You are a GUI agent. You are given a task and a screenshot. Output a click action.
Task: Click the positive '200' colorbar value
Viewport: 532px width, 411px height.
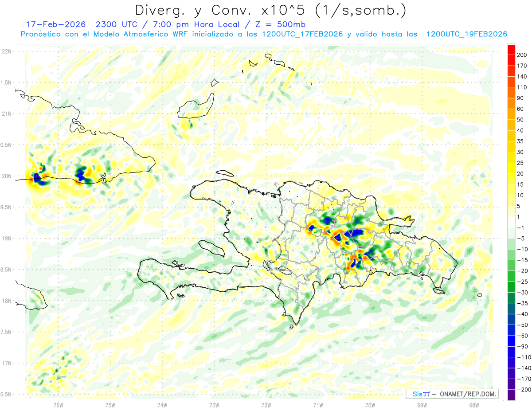(523, 55)
